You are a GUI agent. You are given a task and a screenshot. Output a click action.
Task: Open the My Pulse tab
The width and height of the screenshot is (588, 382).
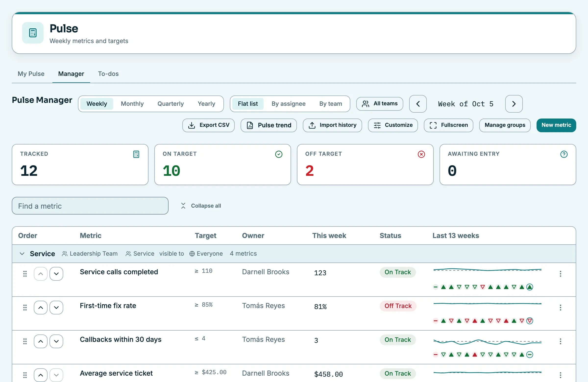point(31,74)
